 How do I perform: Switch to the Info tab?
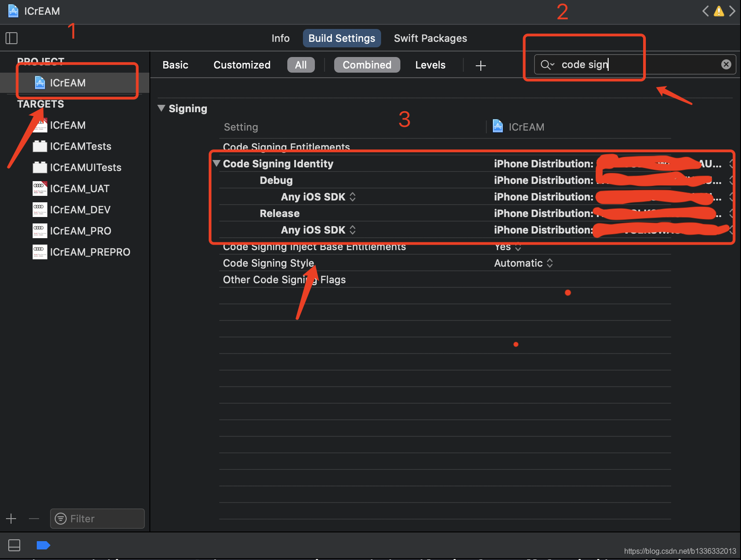coord(280,38)
